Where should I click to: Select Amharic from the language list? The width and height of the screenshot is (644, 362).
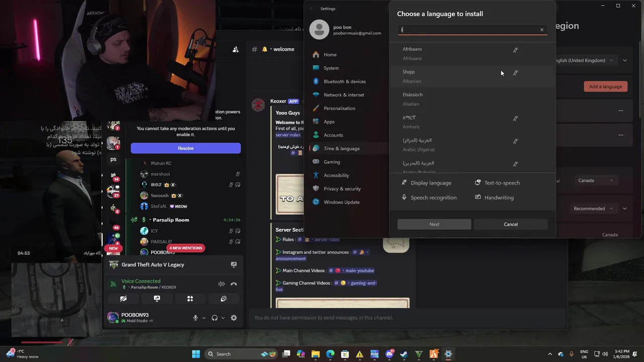click(x=472, y=122)
